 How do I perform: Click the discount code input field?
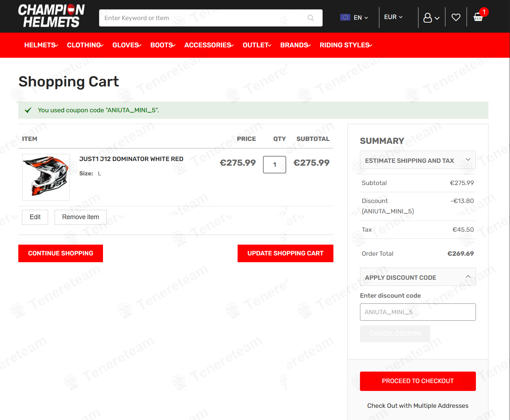[418, 312]
